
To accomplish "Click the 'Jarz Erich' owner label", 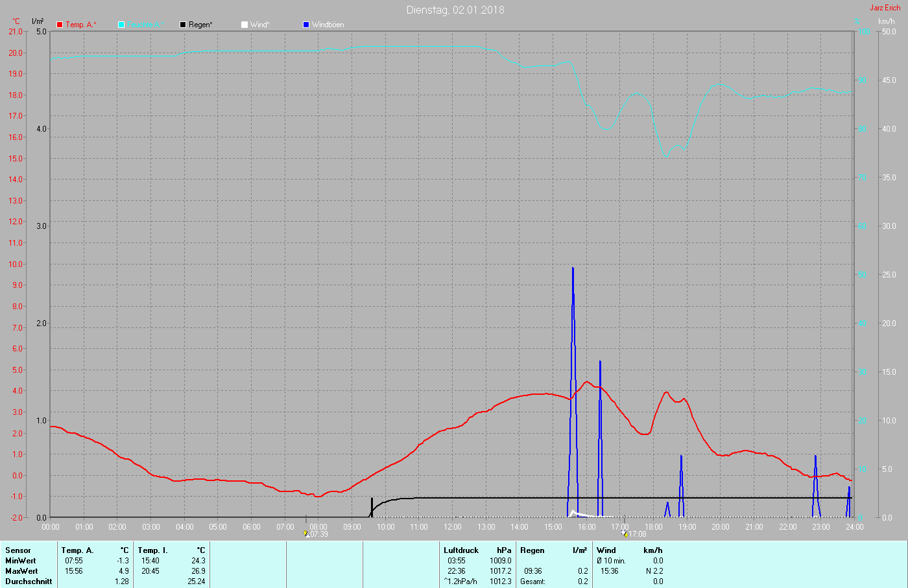I will [x=885, y=8].
